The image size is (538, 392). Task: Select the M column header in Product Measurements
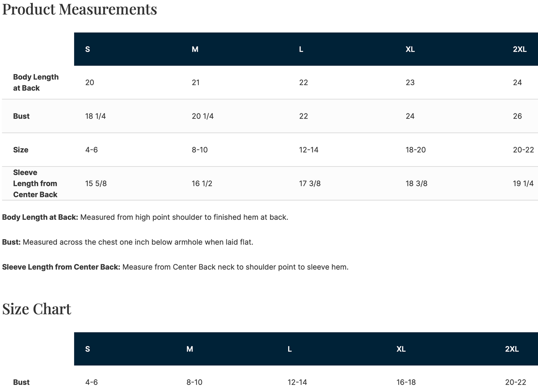pyautogui.click(x=195, y=49)
